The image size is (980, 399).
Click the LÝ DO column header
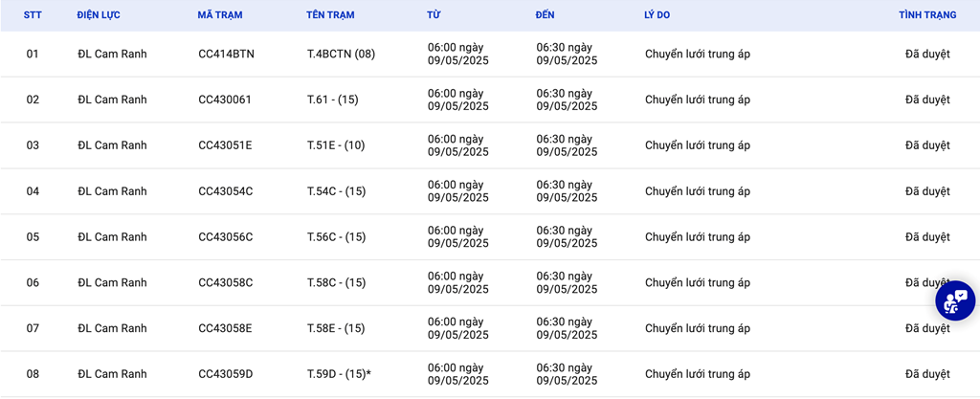[657, 15]
